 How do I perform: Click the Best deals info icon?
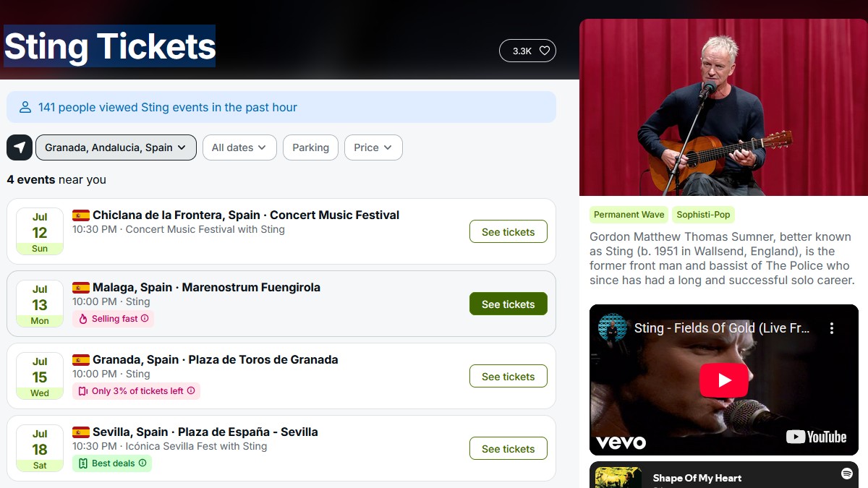tap(142, 463)
